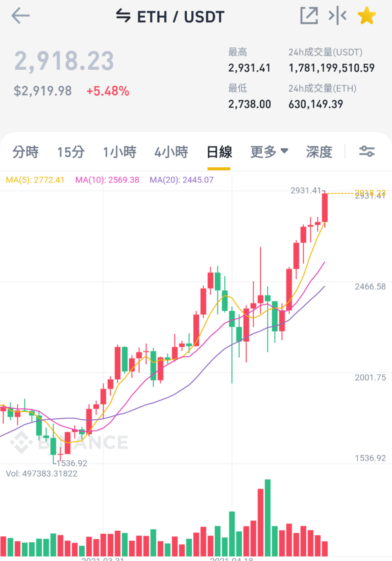Tap the MA(10) indicator label
Image resolution: width=392 pixels, height=561 pixels.
tap(107, 180)
